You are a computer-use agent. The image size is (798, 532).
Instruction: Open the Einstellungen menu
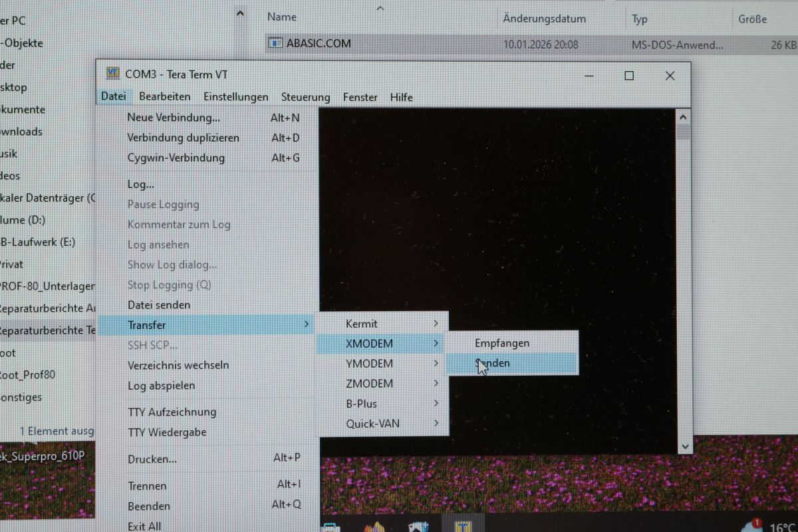(235, 97)
